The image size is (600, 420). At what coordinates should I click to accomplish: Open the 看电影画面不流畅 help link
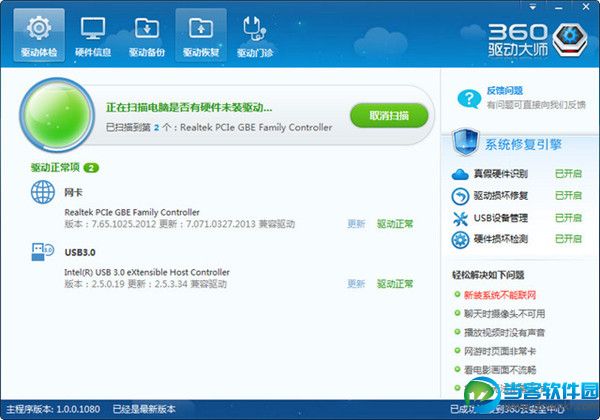pos(500,370)
